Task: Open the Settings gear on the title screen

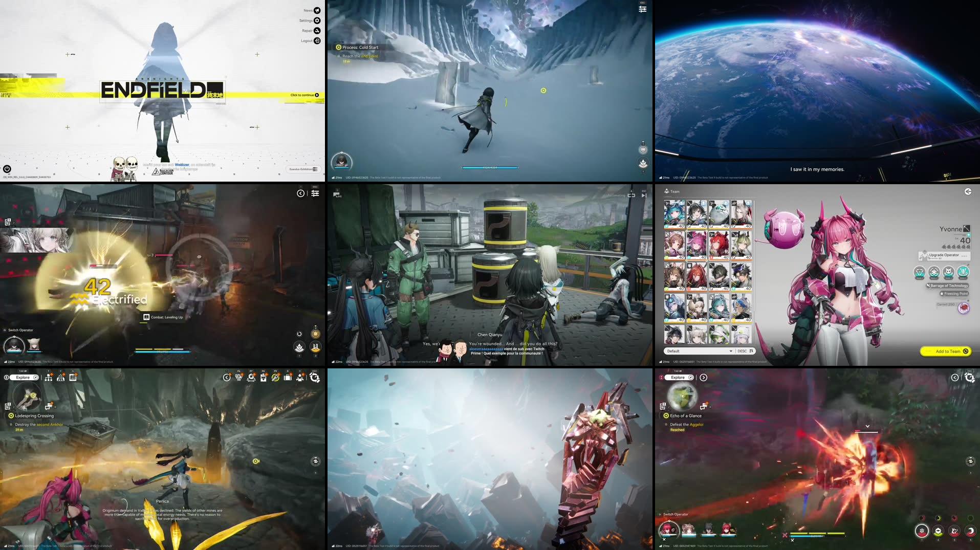Action: point(316,20)
